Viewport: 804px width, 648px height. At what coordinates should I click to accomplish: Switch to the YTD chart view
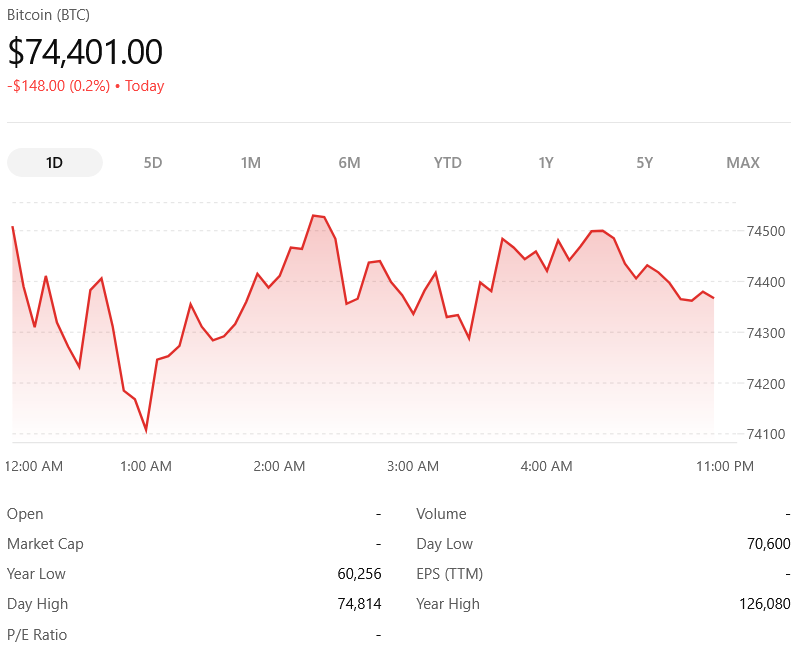[448, 162]
